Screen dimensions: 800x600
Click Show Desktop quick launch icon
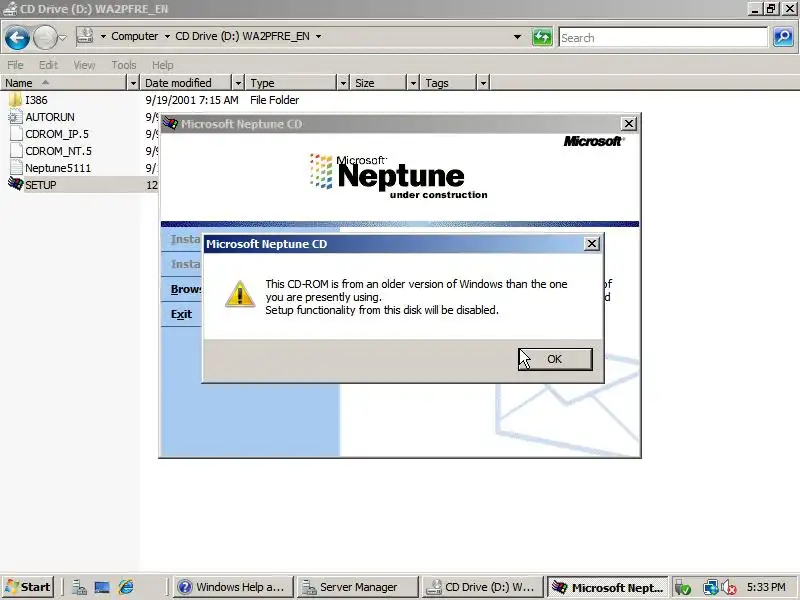coord(102,587)
